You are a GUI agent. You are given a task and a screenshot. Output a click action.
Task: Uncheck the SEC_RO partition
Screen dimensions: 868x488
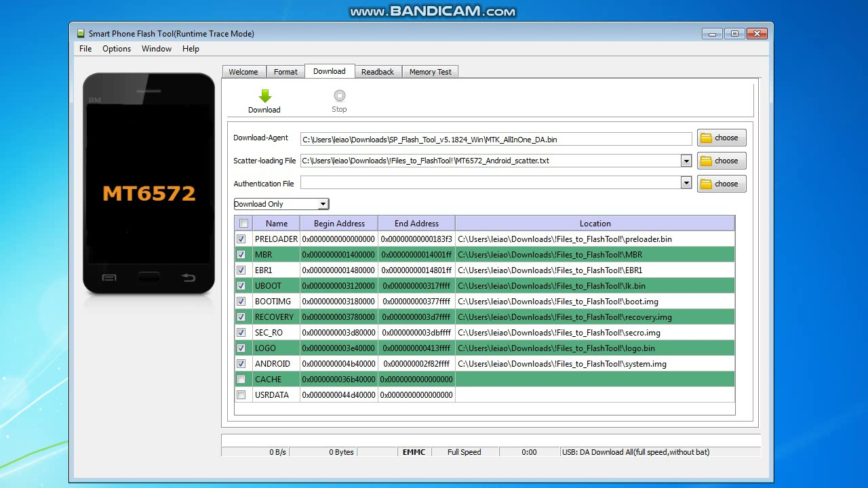click(x=241, y=333)
